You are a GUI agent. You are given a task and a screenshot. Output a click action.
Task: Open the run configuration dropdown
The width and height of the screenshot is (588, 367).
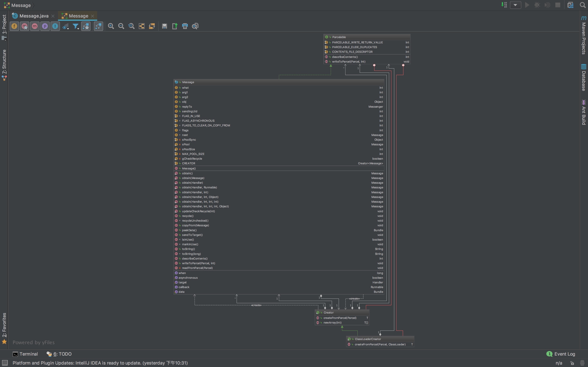coord(515,5)
